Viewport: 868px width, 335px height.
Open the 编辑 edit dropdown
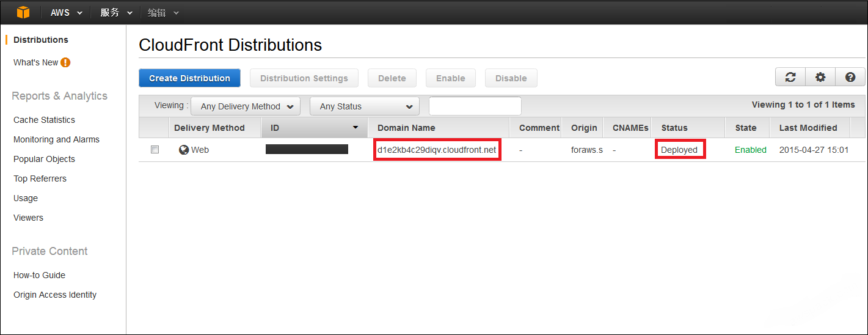pos(163,12)
